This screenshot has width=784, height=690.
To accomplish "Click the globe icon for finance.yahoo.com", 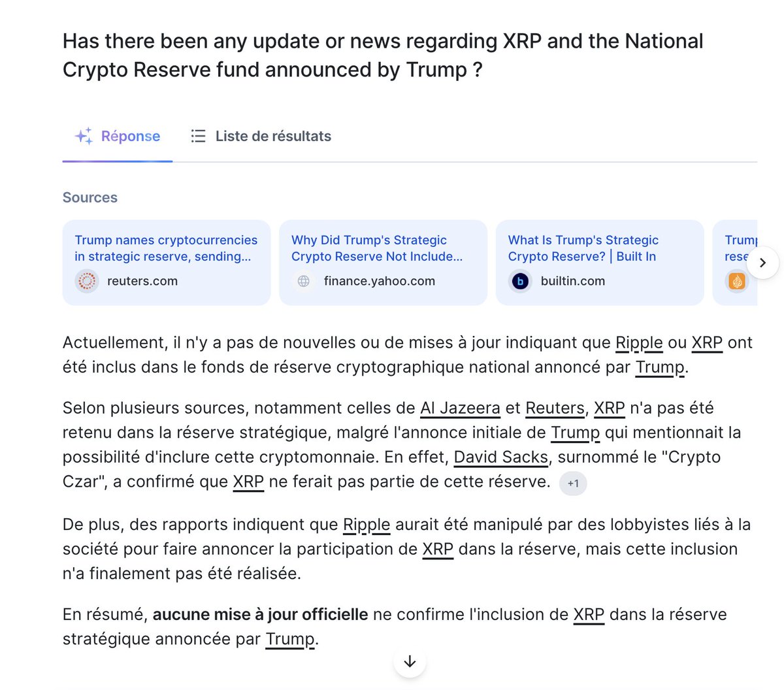I will pos(304,282).
